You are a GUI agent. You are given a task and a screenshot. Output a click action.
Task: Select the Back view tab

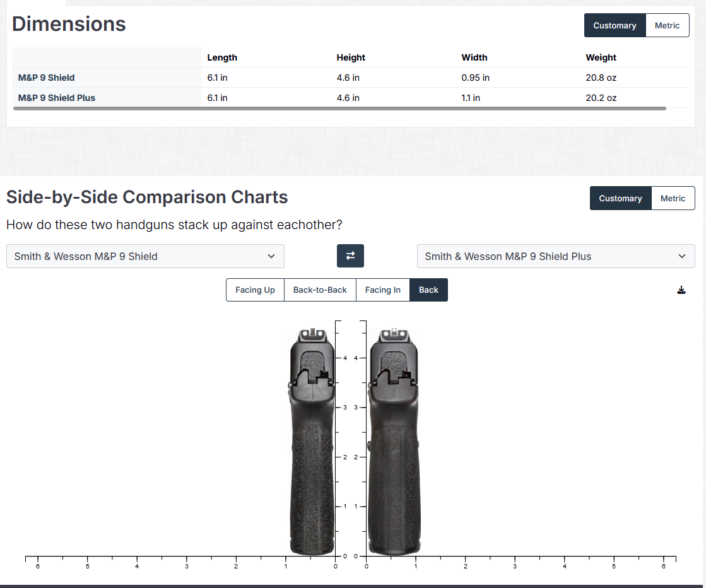(428, 290)
